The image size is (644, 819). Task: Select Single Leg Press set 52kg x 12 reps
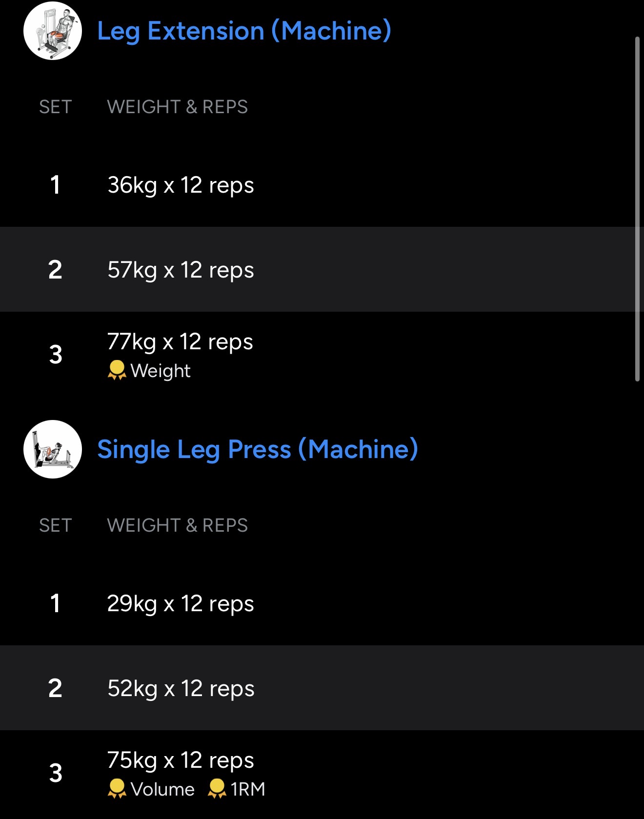[x=181, y=688]
